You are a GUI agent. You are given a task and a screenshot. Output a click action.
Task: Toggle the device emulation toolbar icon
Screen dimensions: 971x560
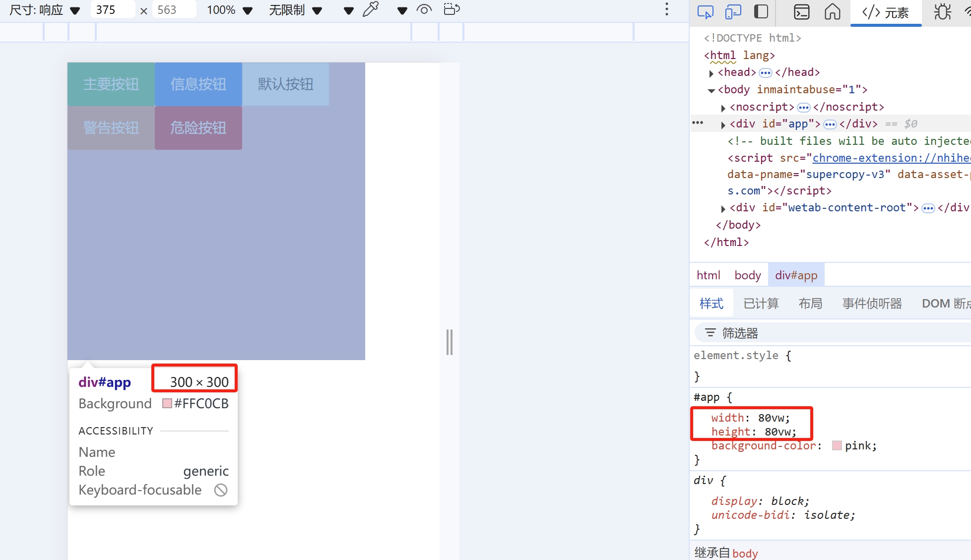(x=733, y=11)
